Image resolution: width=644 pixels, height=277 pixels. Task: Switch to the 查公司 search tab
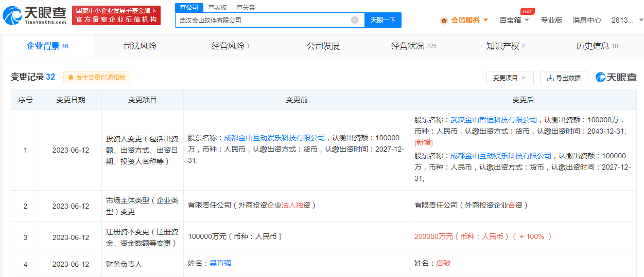pyautogui.click(x=189, y=7)
